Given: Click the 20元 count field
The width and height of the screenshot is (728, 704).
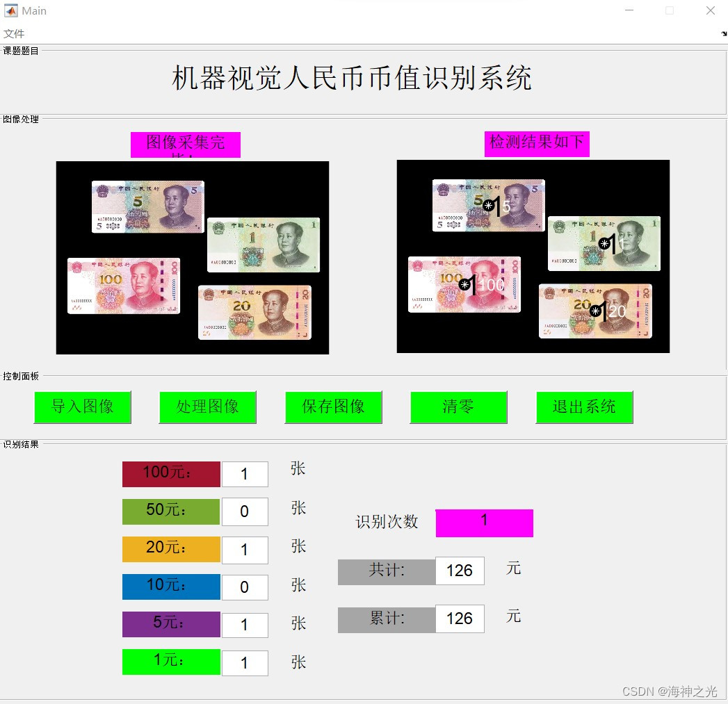Looking at the screenshot, I should 245,550.
